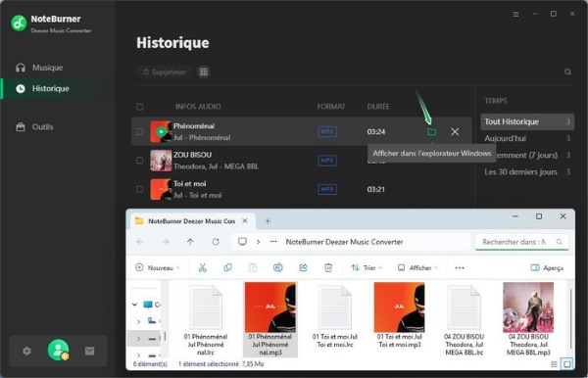This screenshot has height=378, width=588.
Task: Switch Explorer to details view icon
Action: (x=554, y=364)
